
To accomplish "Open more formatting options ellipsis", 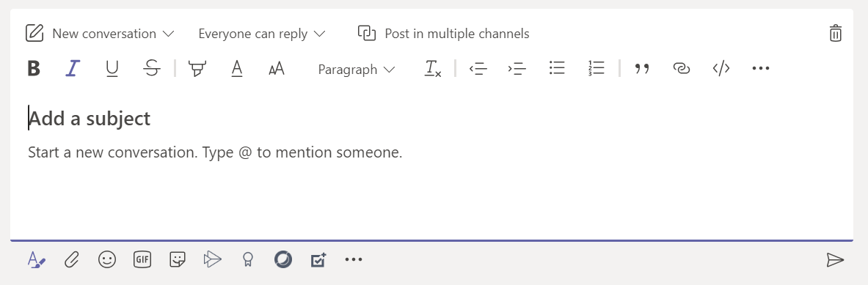I will pyautogui.click(x=761, y=68).
